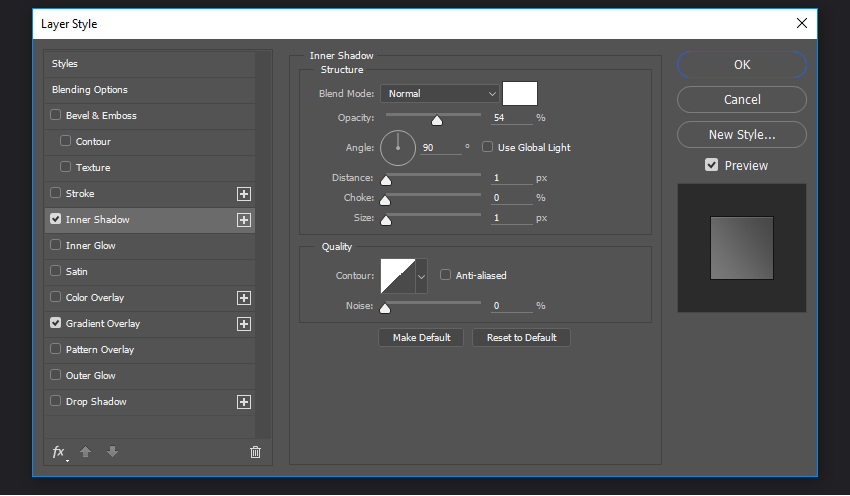Viewport: 850px width, 496px height.
Task: Toggle Use Global Light checkbox
Action: tap(487, 147)
